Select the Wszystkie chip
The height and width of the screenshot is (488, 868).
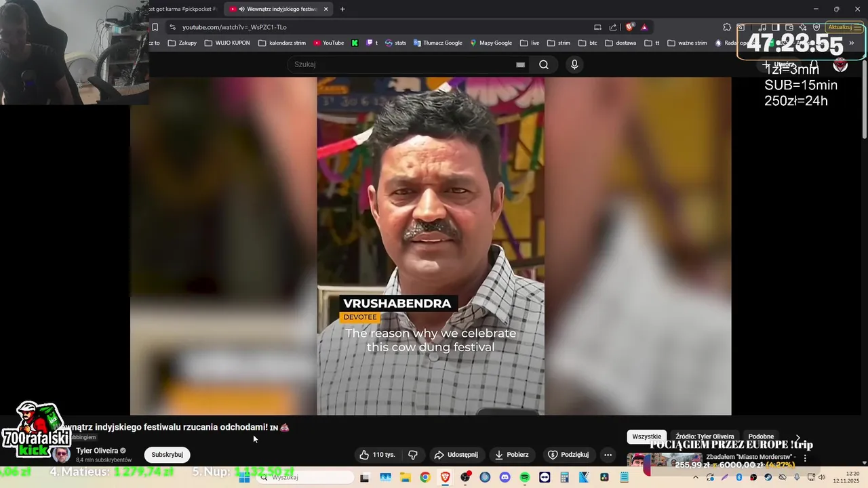[646, 437]
